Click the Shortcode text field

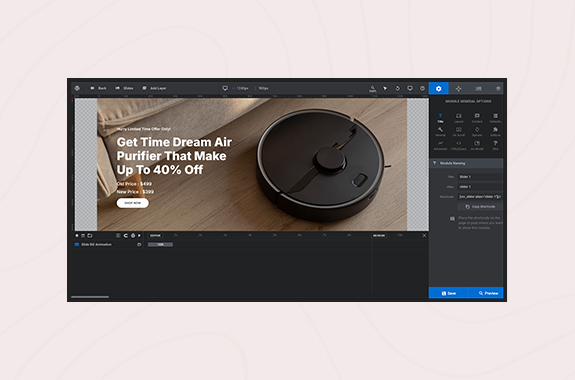(480, 197)
